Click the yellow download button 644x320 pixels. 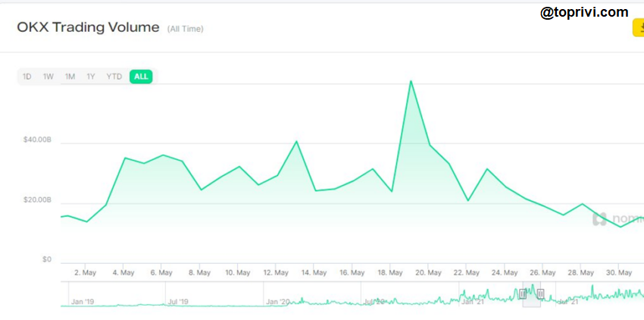coord(638,28)
